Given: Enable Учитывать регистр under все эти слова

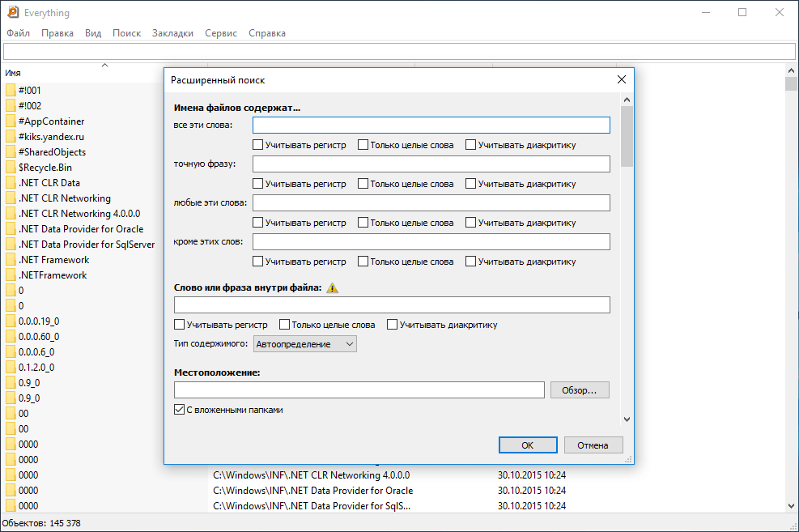Looking at the screenshot, I should click(258, 145).
